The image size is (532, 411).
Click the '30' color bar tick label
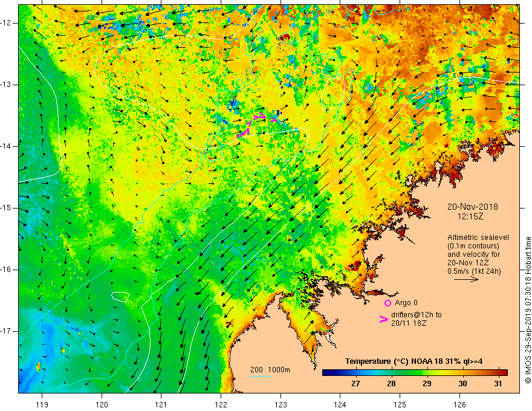(462, 384)
